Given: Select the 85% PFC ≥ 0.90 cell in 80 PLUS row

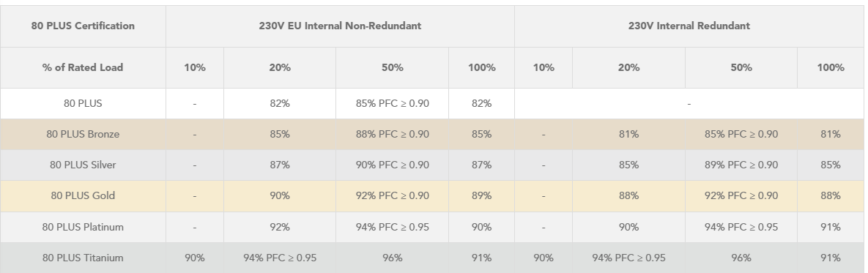Looking at the screenshot, I should coord(392,103).
